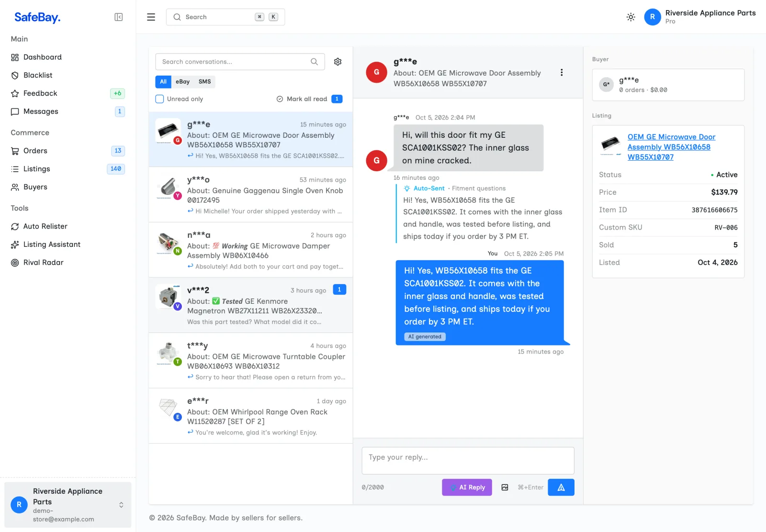Switch to eBay conversations tab
766x532 pixels.
[182, 82]
